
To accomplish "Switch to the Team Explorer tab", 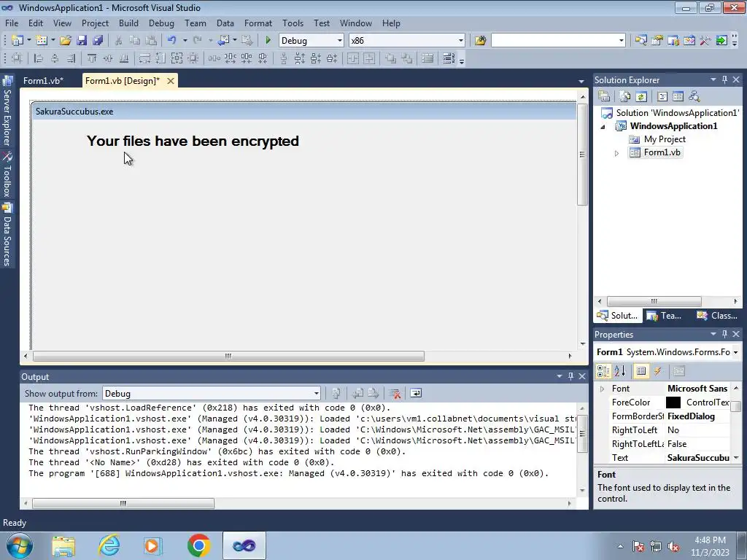I will [x=665, y=315].
